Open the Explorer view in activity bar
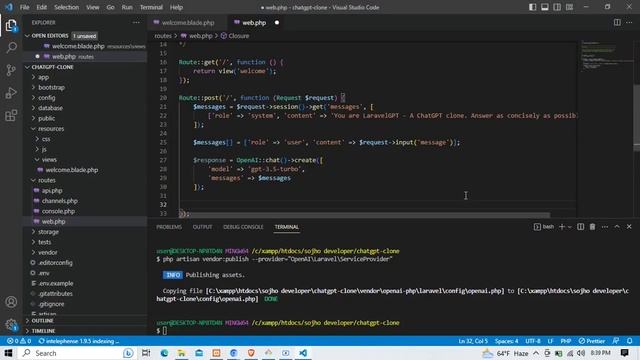Viewport: 640px width, 360px height. click(x=11, y=26)
